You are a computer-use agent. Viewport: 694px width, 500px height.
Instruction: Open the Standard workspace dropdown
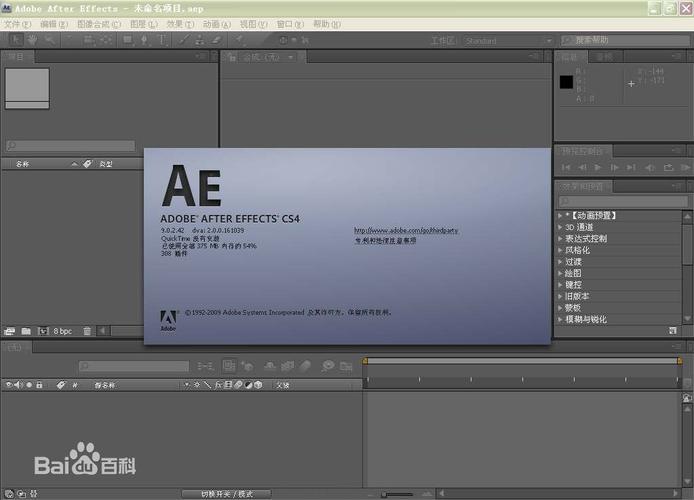pos(508,41)
